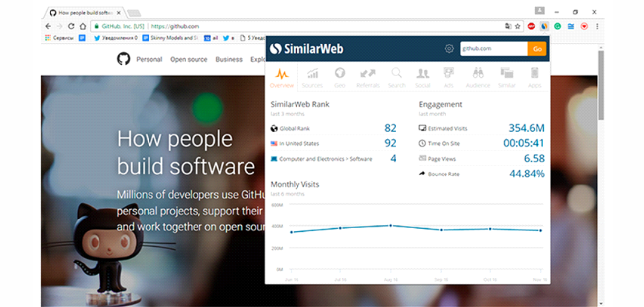Open the red AdBlock extension icon
The height and width of the screenshot is (307, 644).
(x=531, y=26)
